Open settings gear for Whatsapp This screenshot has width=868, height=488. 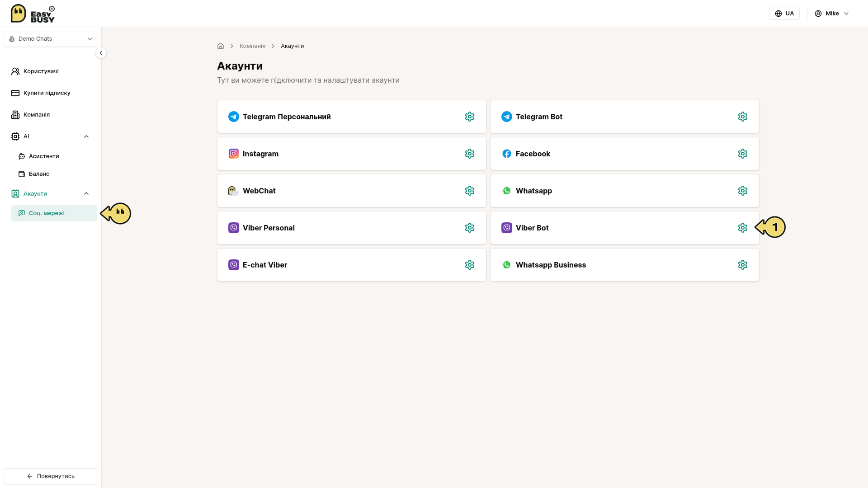click(x=743, y=191)
